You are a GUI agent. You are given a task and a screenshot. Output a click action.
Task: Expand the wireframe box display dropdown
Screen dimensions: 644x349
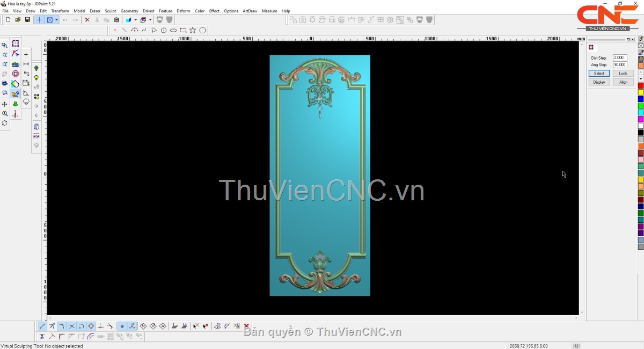click(150, 20)
